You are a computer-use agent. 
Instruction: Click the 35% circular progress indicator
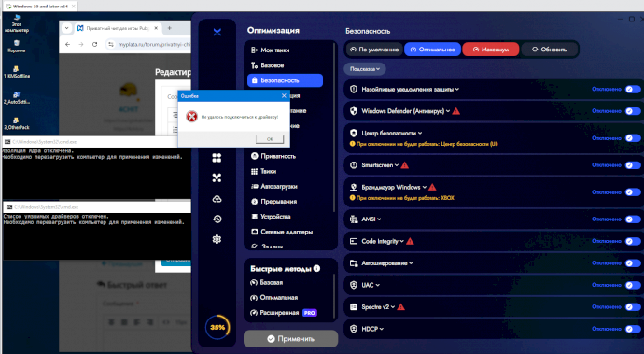(217, 327)
